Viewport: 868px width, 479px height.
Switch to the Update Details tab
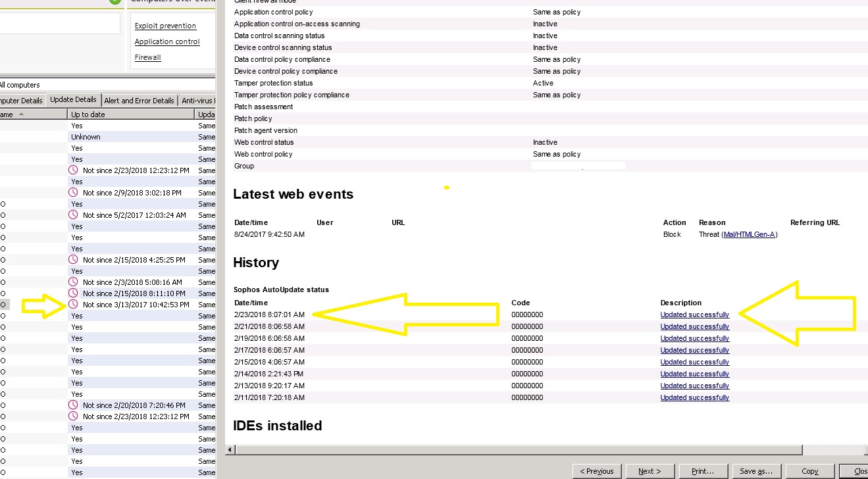click(73, 100)
